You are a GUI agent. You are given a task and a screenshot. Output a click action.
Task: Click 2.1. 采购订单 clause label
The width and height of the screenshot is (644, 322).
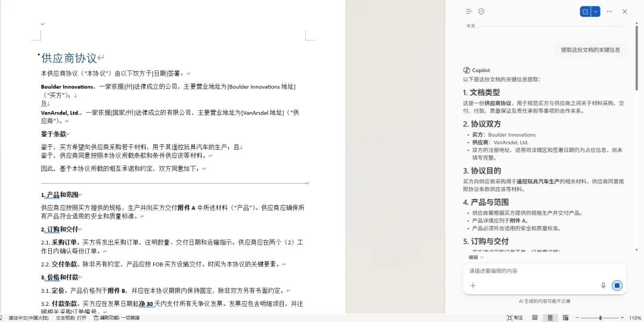[58, 242]
